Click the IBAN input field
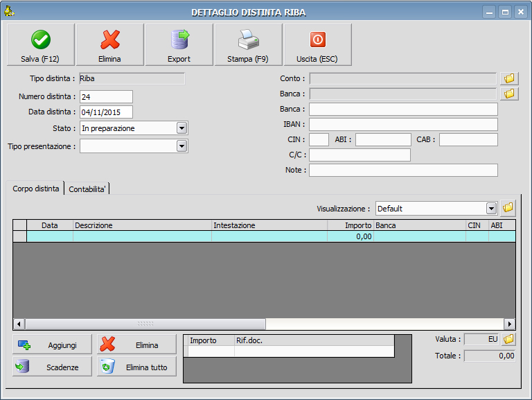 [x=403, y=124]
